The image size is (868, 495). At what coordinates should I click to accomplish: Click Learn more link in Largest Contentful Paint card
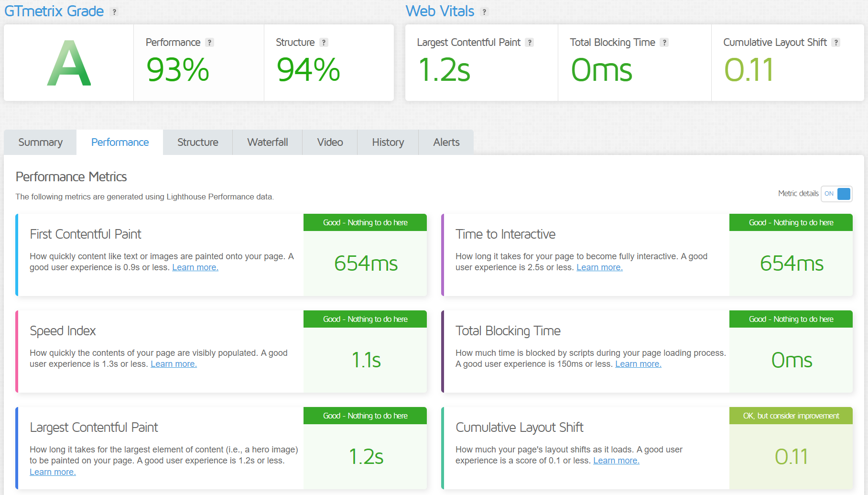[x=53, y=472]
